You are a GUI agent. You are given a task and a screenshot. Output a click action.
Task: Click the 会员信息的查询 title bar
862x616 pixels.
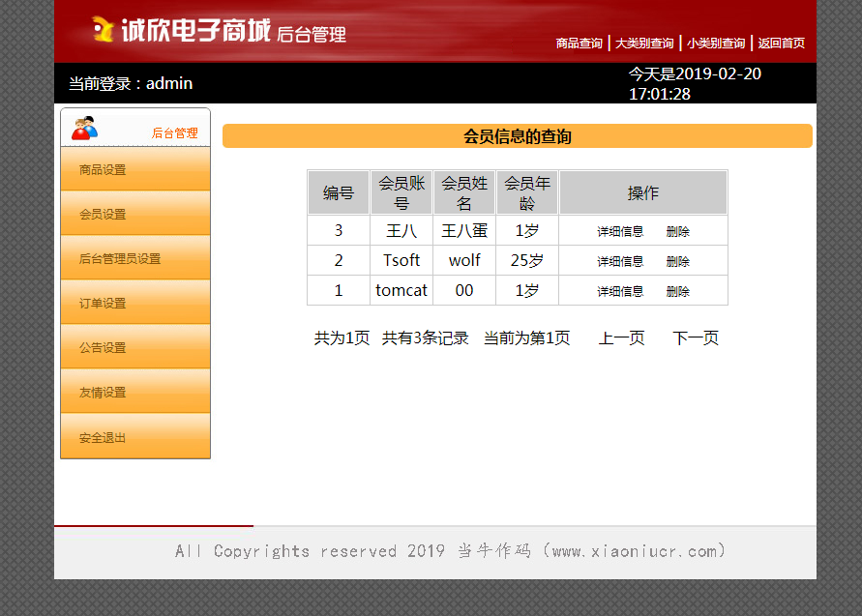[518, 135]
